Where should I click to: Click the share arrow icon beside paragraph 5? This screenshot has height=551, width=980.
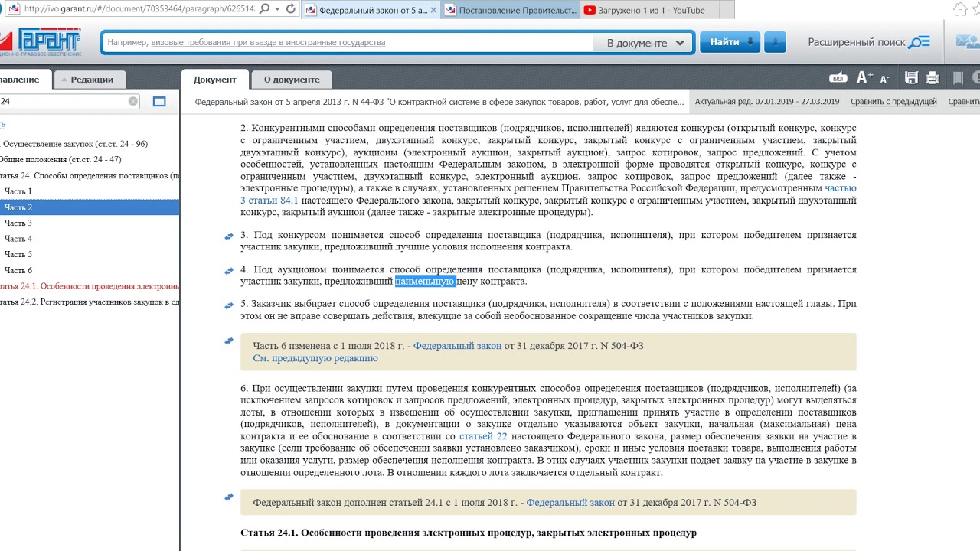[x=228, y=306]
